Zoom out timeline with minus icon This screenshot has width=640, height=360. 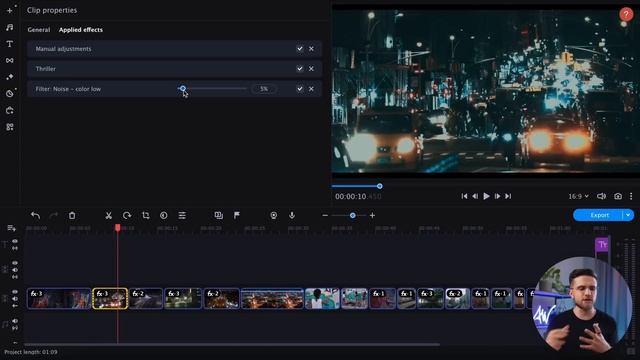[x=325, y=215]
